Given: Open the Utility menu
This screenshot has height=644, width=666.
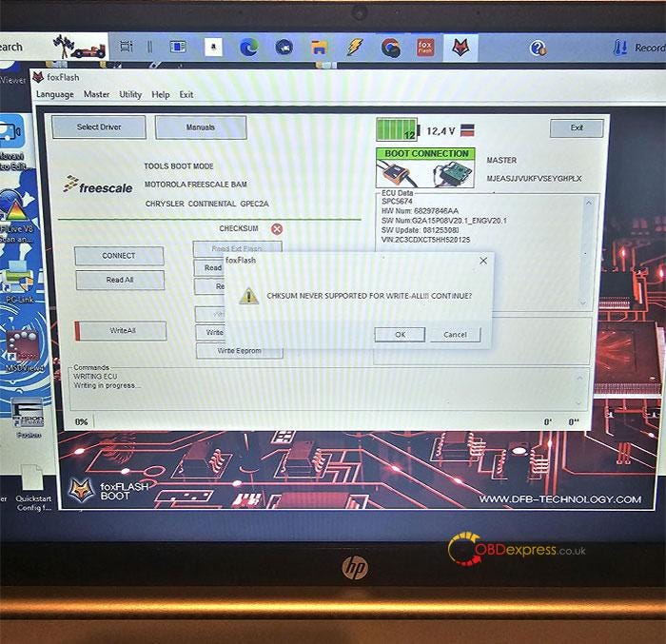Looking at the screenshot, I should 130,94.
